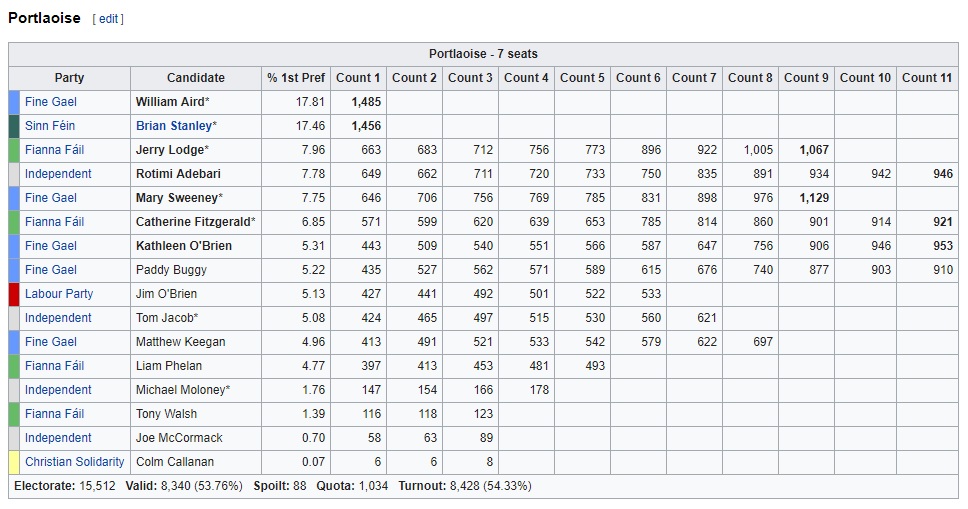
Task: Select Liam Phelan's Count 5 value 493
Action: coord(595,366)
